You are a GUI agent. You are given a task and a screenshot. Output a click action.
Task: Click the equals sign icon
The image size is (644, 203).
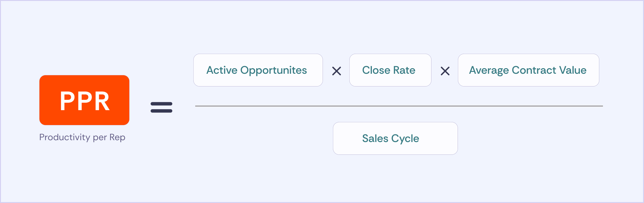(161, 107)
